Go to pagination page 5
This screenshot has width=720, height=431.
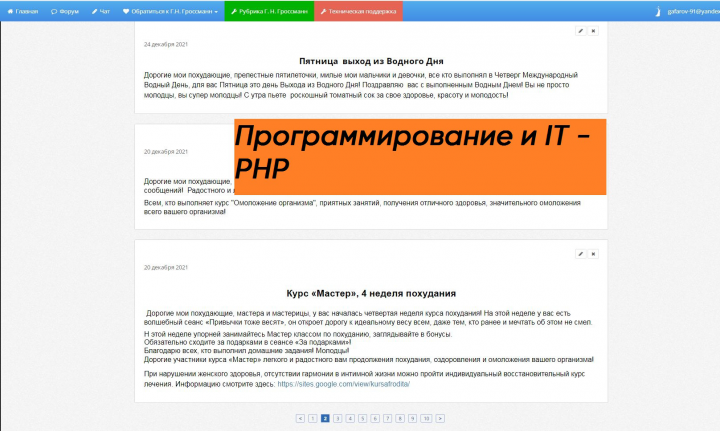coord(362,418)
